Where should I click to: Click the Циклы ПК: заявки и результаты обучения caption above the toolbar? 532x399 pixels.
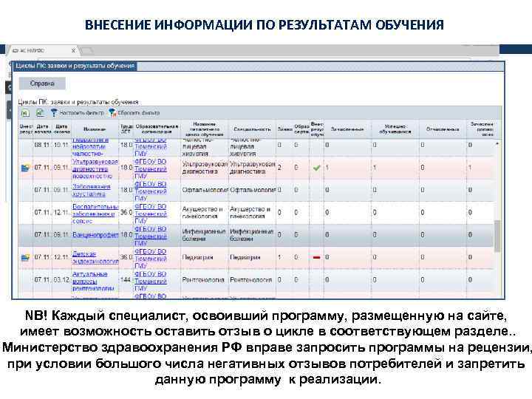pos(78,102)
